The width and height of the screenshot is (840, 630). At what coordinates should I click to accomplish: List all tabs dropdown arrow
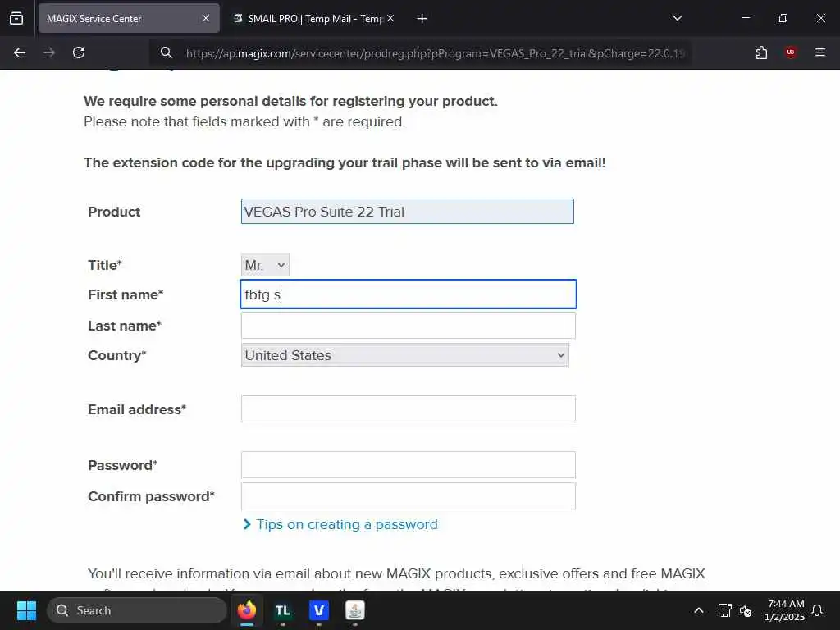[x=677, y=18]
